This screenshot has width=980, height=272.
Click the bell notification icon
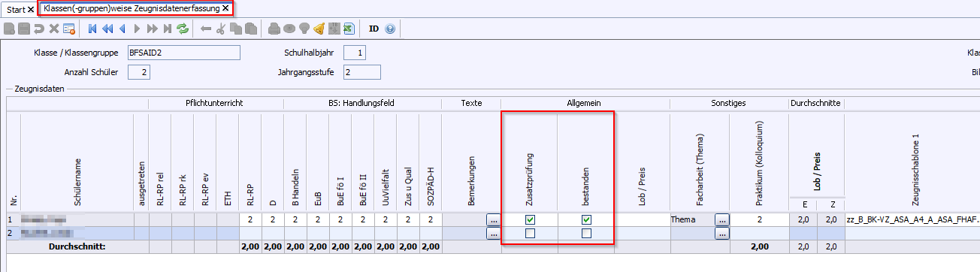coord(319,29)
